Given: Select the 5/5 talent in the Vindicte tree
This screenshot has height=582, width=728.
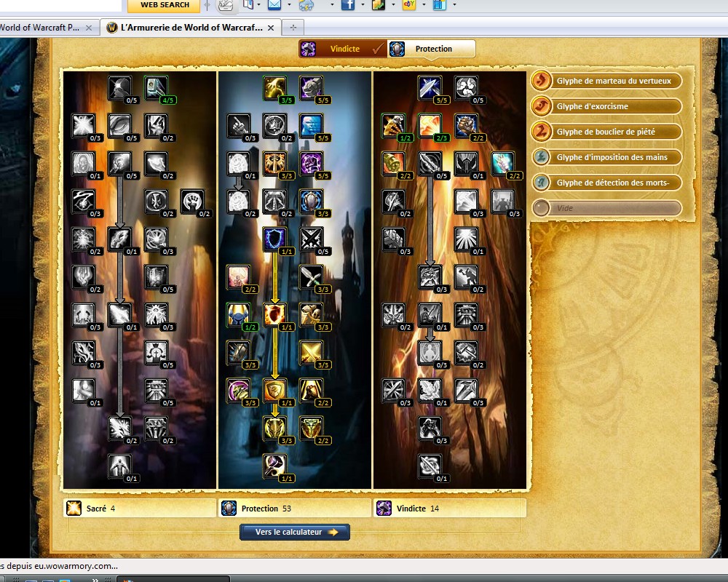Looking at the screenshot, I should click(x=430, y=88).
